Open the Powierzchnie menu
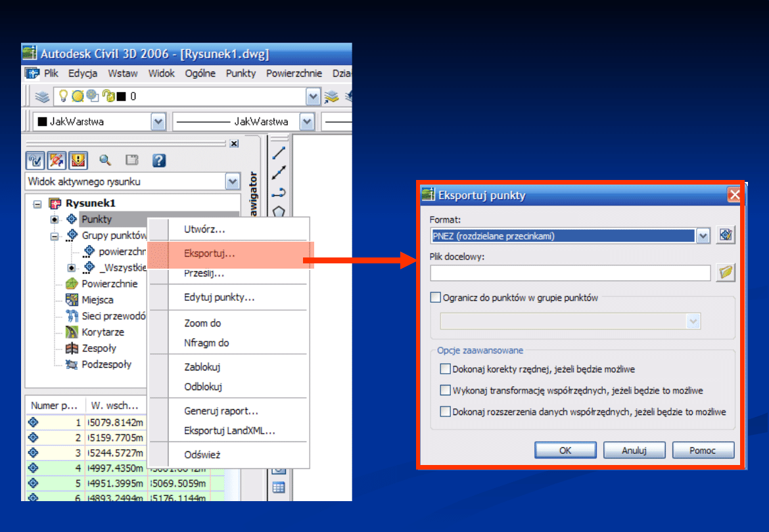 (x=294, y=74)
